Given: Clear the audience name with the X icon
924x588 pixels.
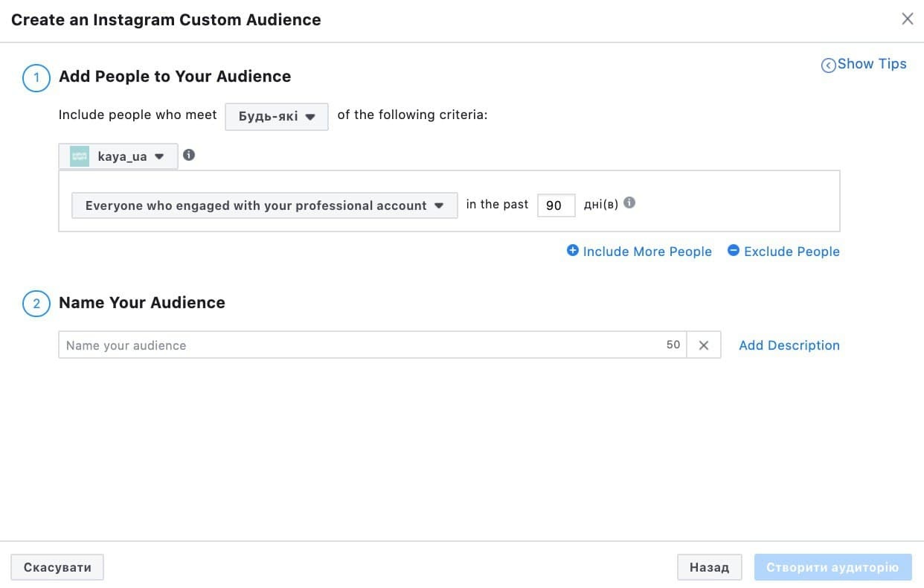Looking at the screenshot, I should pos(704,345).
